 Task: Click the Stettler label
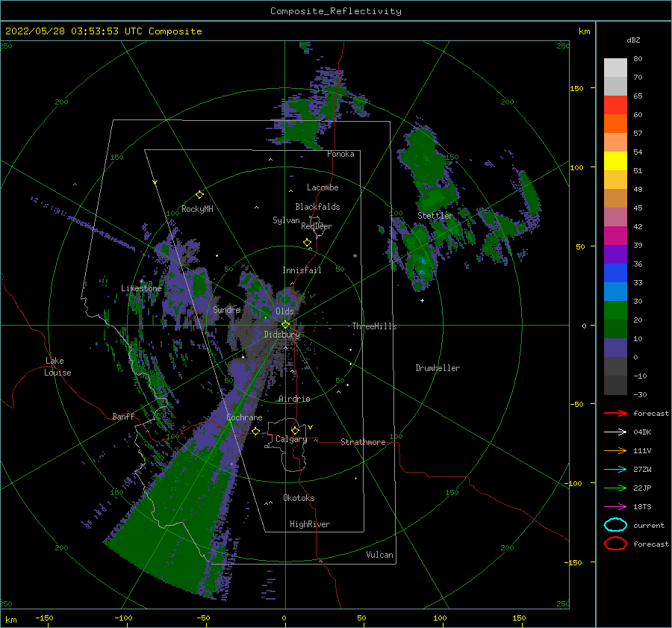pyautogui.click(x=435, y=216)
